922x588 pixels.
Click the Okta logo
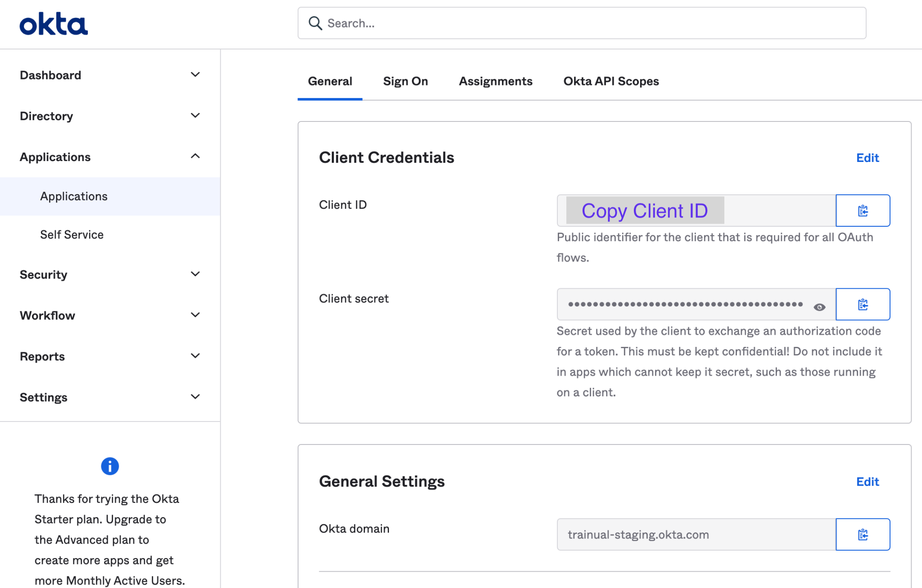click(54, 24)
